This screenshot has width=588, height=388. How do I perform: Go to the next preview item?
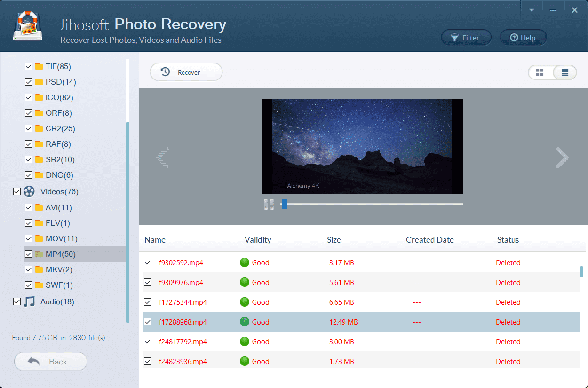click(562, 158)
